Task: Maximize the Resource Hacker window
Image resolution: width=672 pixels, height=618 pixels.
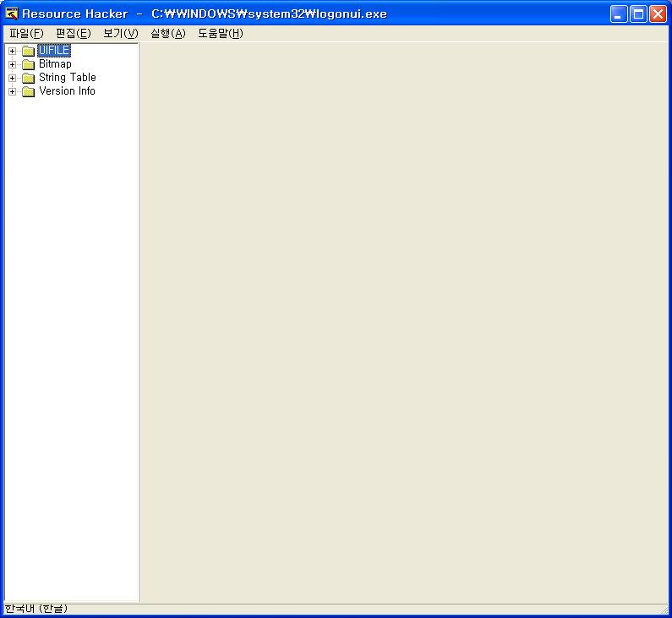Action: [x=639, y=14]
